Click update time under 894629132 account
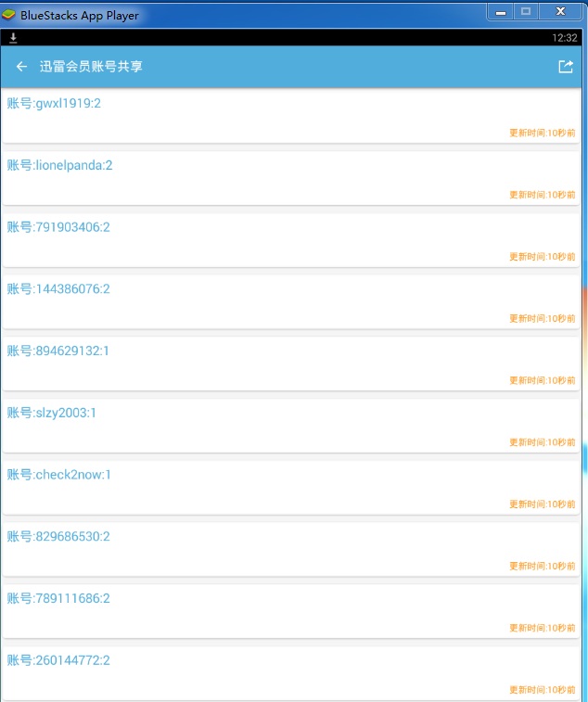 (543, 380)
